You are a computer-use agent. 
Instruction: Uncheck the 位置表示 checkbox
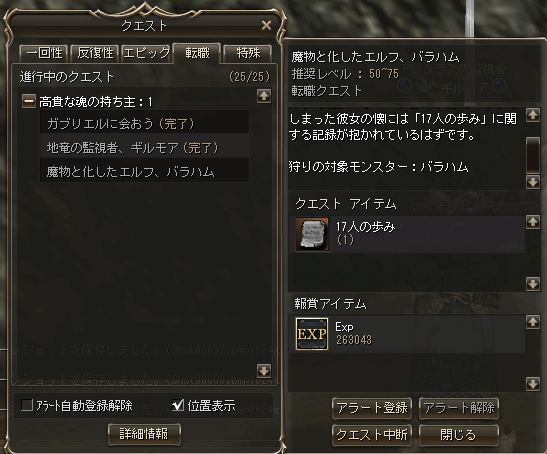point(178,405)
